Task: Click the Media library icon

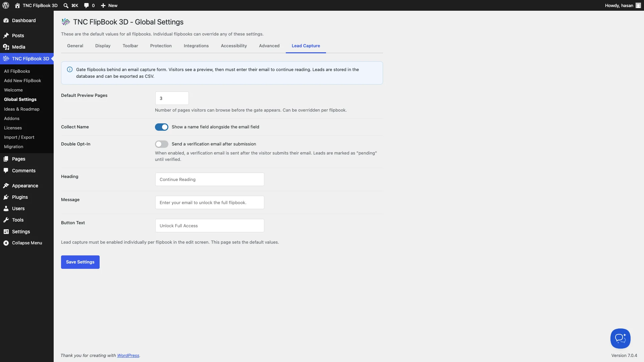Action: [6, 47]
